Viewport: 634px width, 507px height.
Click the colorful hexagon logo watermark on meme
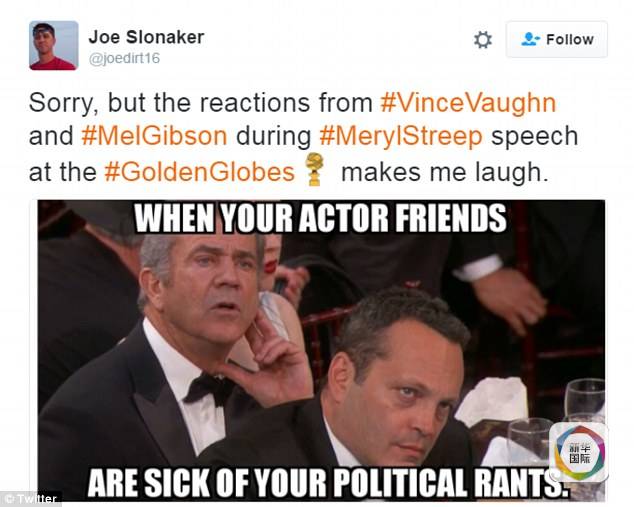pos(579,452)
